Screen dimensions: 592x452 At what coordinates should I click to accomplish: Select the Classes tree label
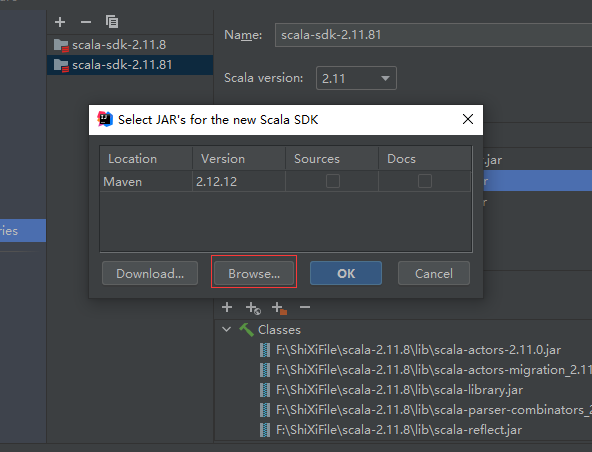279,330
